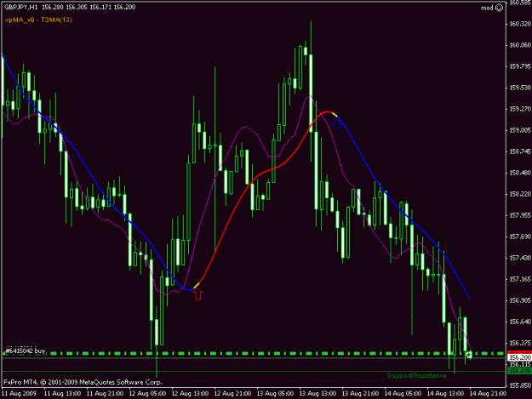The width and height of the screenshot is (532, 399).
Task: Click the "11 Aug 21:00" time label
Action: click(x=105, y=394)
